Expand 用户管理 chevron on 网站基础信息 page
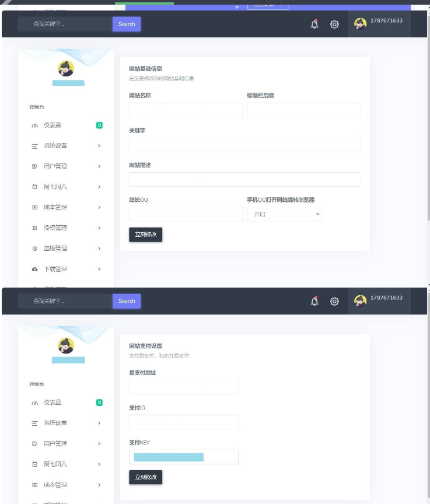This screenshot has height=504, width=430. click(99, 166)
